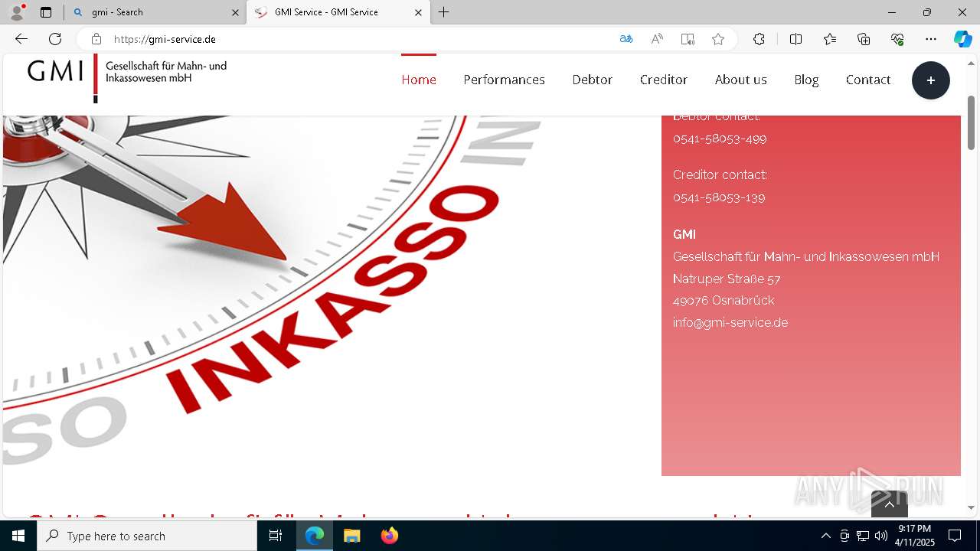Toggle split screen view

(795, 39)
